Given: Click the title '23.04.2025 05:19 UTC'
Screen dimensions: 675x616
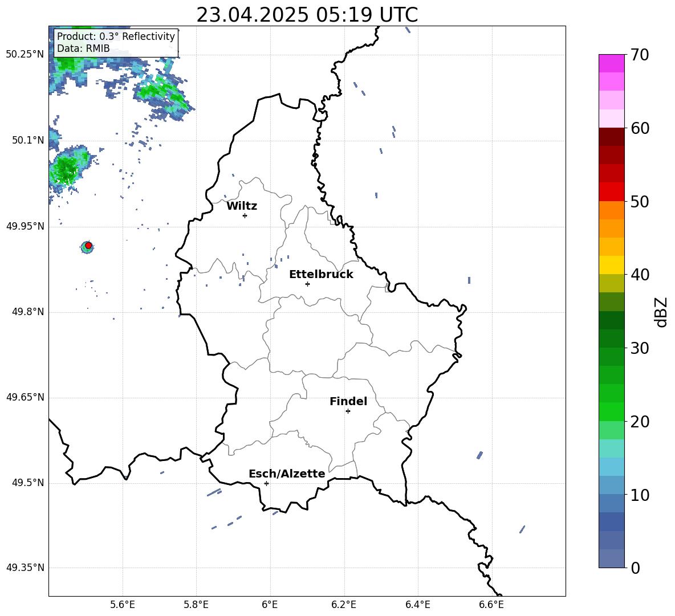Looking at the screenshot, I should [307, 15].
